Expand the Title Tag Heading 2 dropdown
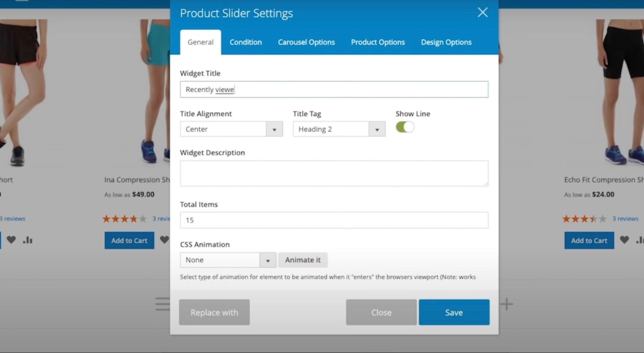 coord(339,129)
